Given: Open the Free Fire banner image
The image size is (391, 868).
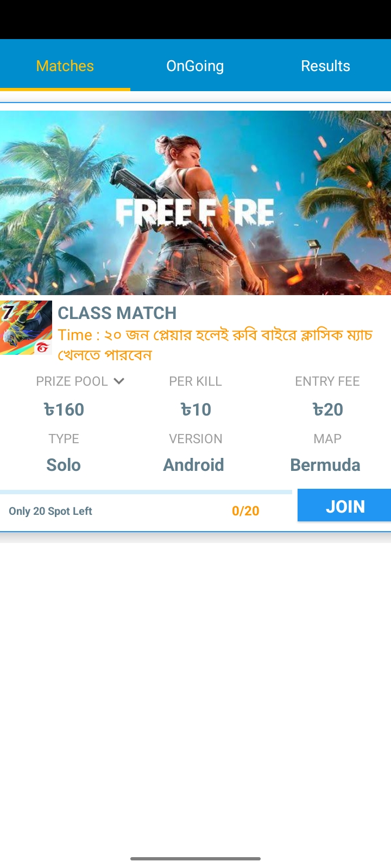Looking at the screenshot, I should click(195, 203).
